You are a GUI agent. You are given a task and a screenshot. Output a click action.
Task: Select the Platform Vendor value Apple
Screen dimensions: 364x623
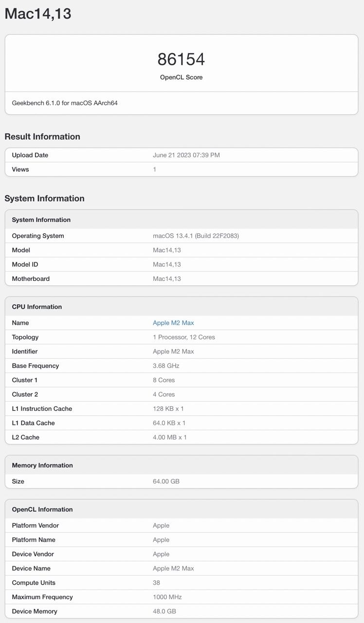point(161,526)
